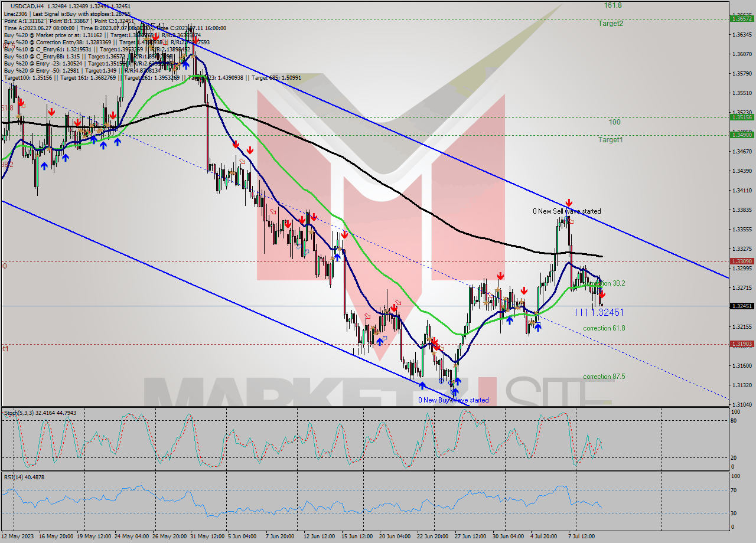Click the red sell arrow above 'New Sell wave started'
Viewport: 756px width, 543px height.
[x=569, y=202]
